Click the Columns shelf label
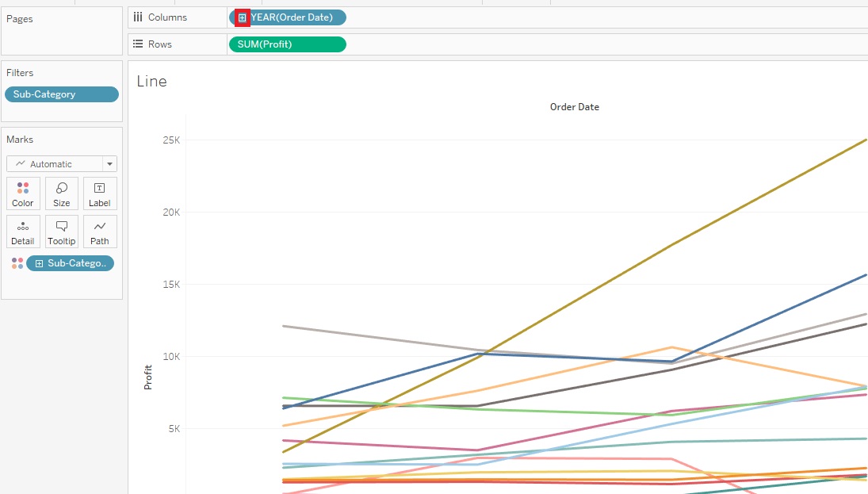868x494 pixels. point(167,17)
